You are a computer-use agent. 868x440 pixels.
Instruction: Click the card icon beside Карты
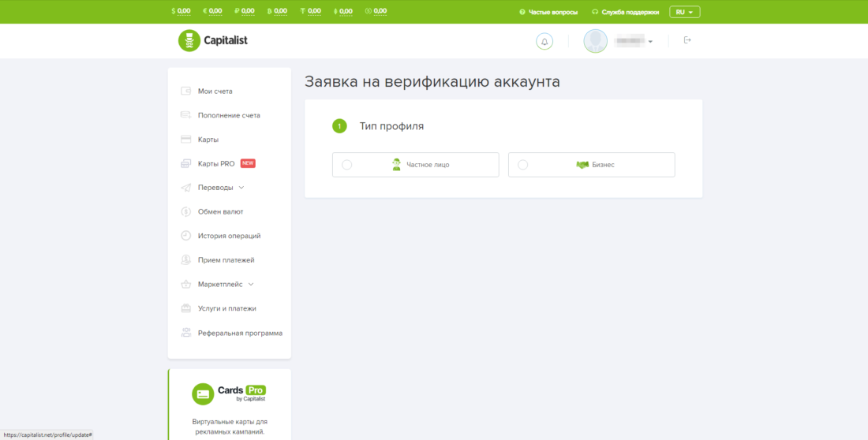click(186, 140)
